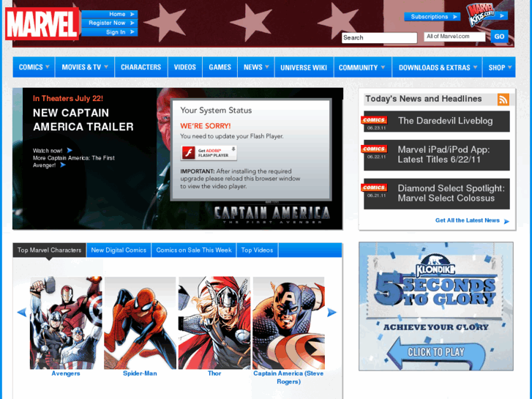The height and width of the screenshot is (399, 532).
Task: Click the Klondike Click to Play ad
Action: [x=436, y=306]
